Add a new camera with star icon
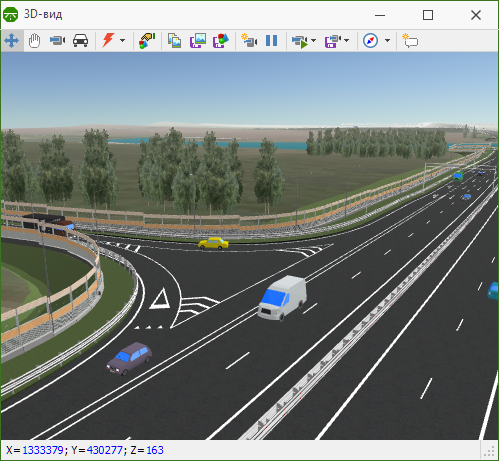This screenshot has width=499, height=461. (x=249, y=41)
